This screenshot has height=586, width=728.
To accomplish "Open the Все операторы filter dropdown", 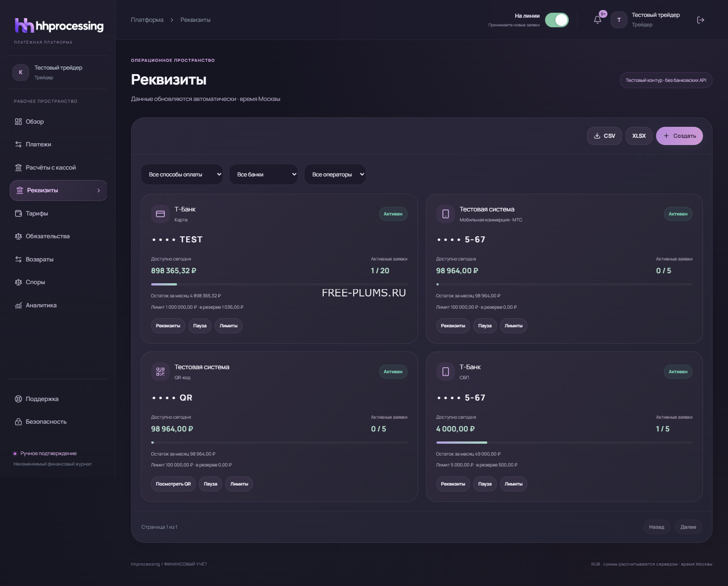I will click(335, 175).
